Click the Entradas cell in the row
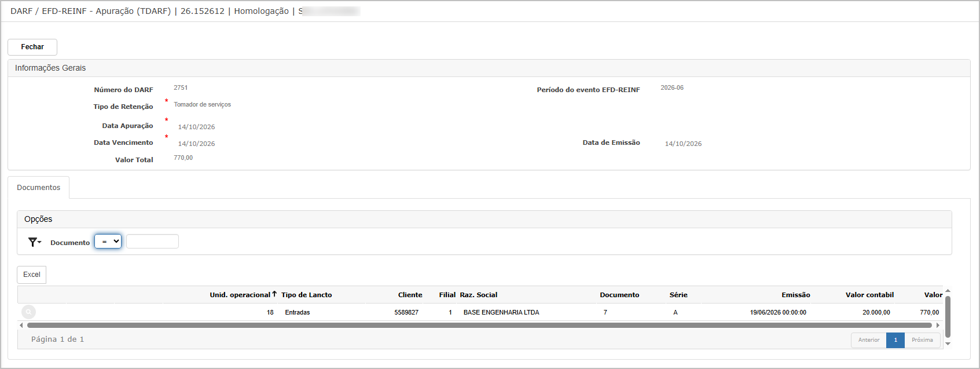The image size is (980, 369). (298, 312)
